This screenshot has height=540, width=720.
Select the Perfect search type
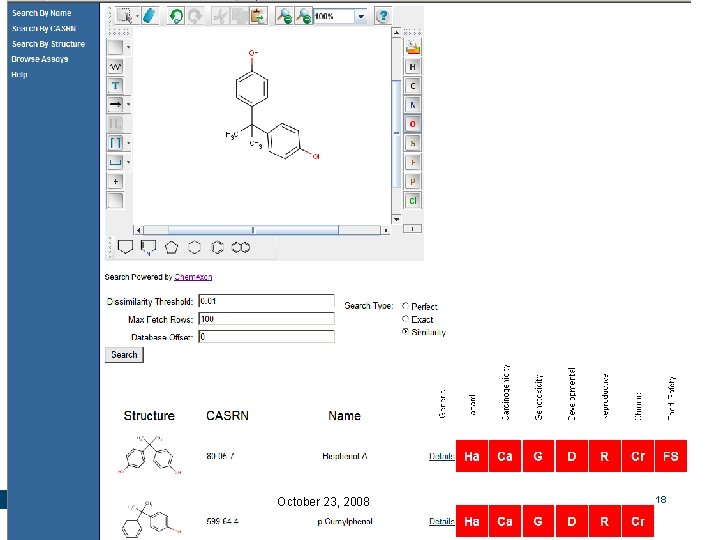click(405, 306)
